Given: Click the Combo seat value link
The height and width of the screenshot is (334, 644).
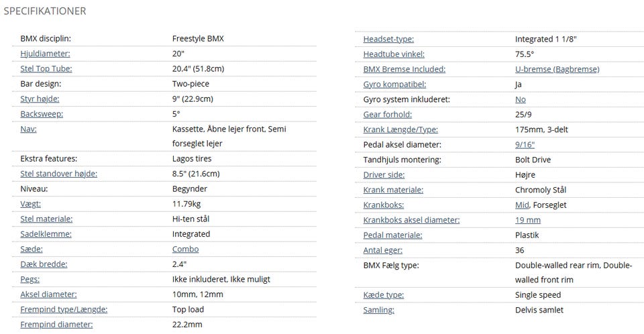Looking at the screenshot, I should coord(185,249).
